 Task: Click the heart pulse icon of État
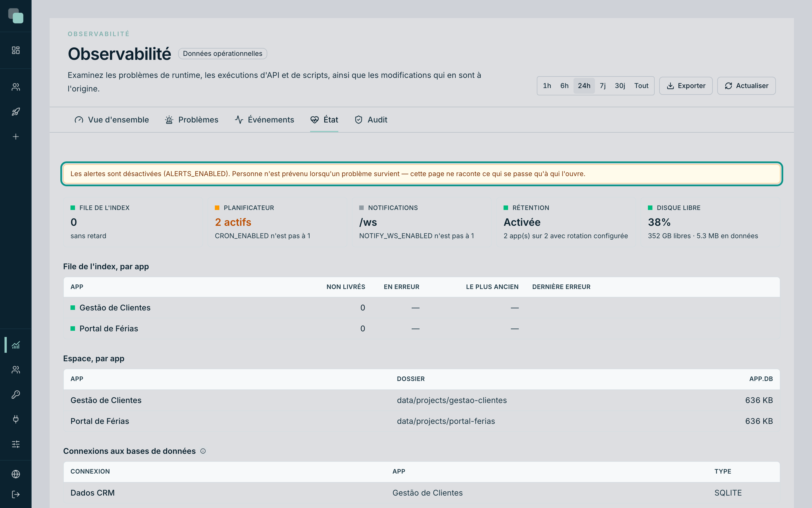pyautogui.click(x=314, y=120)
